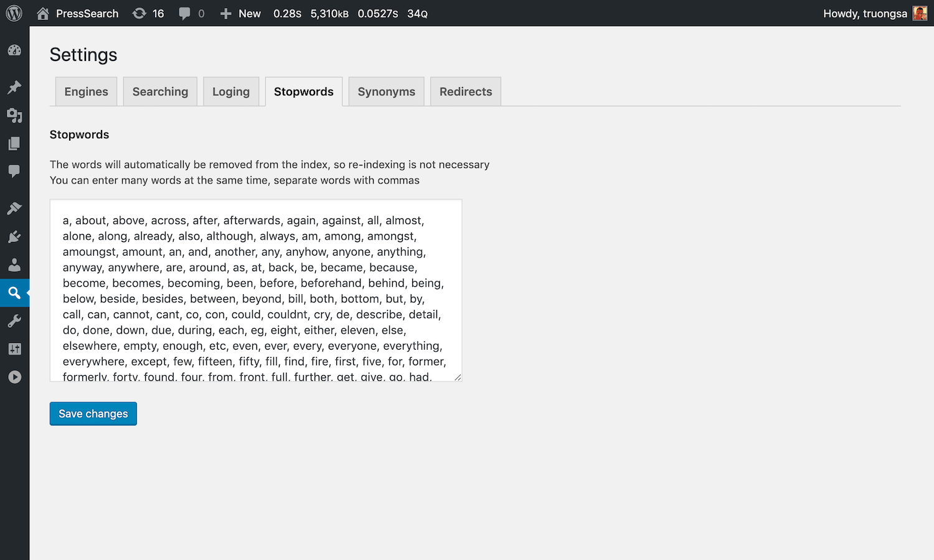934x560 pixels.
Task: Click the PressSearch site name link
Action: tap(87, 13)
